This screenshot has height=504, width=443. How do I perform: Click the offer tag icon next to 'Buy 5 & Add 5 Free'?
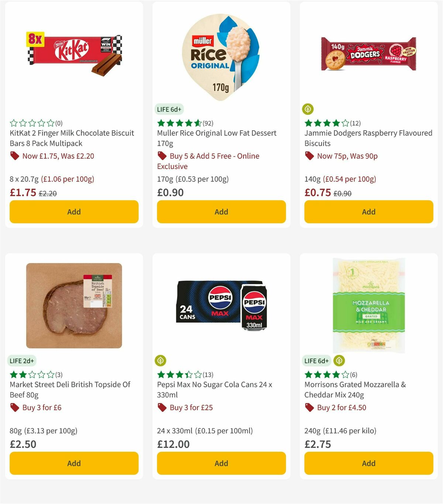click(162, 156)
